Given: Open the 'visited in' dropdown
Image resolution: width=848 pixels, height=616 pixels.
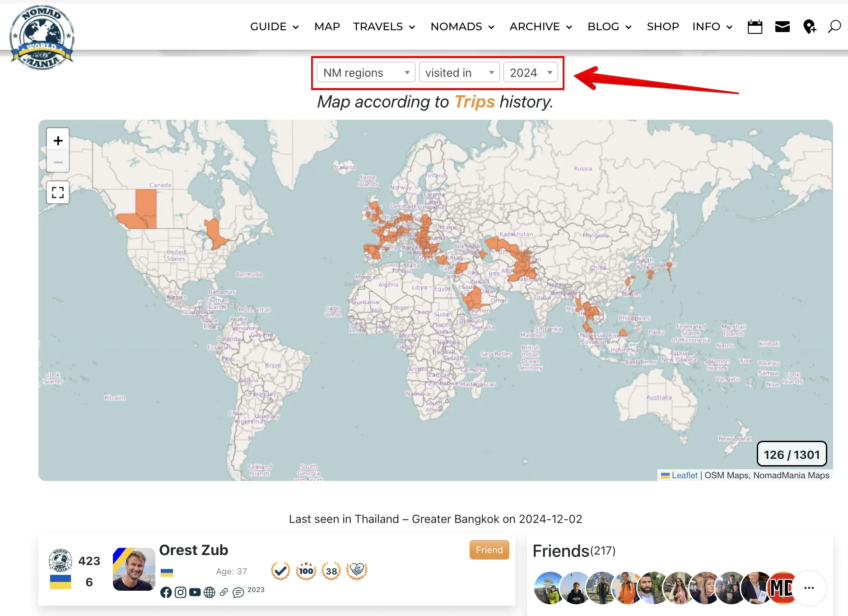Looking at the screenshot, I should (459, 73).
